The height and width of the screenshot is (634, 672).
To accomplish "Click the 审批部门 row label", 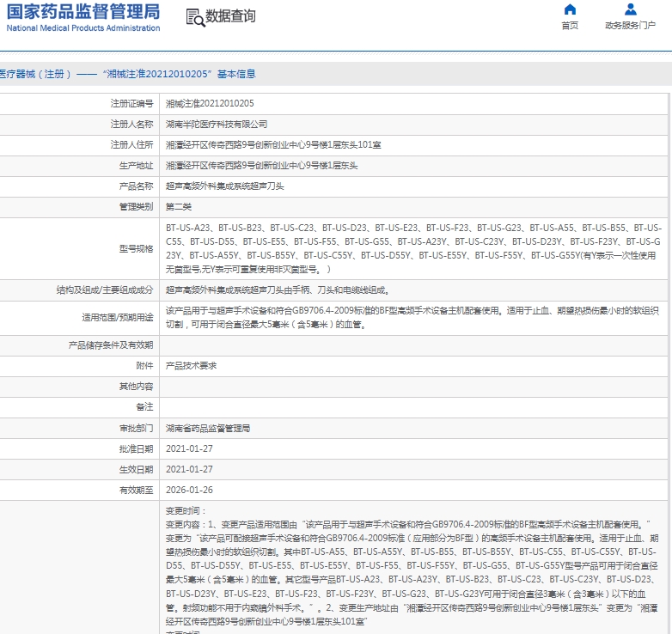I will click(x=136, y=429).
